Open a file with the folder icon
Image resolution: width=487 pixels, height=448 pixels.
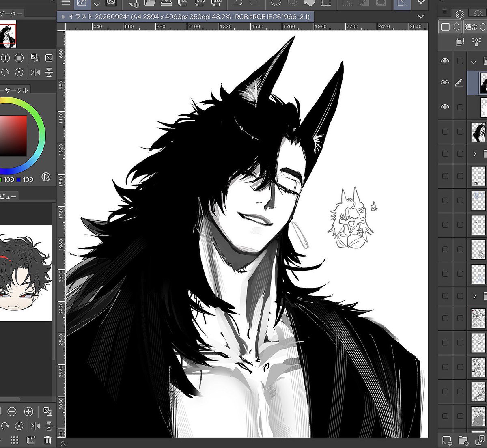pyautogui.click(x=150, y=3)
